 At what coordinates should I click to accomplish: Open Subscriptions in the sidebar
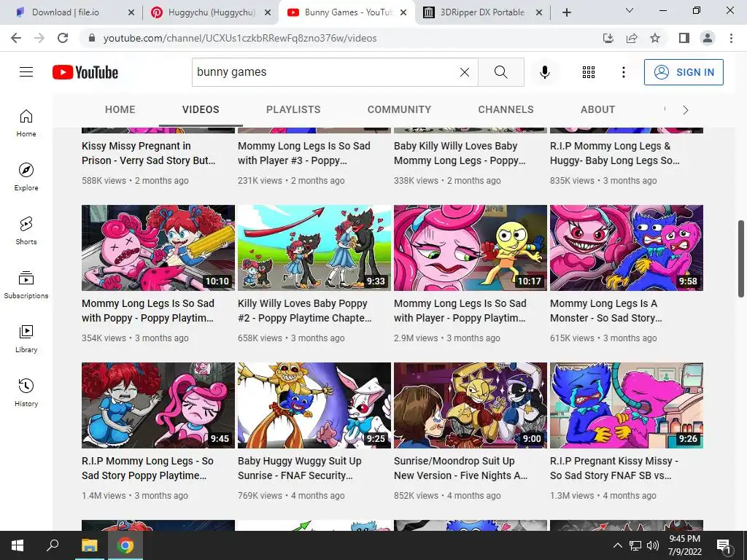pos(26,284)
